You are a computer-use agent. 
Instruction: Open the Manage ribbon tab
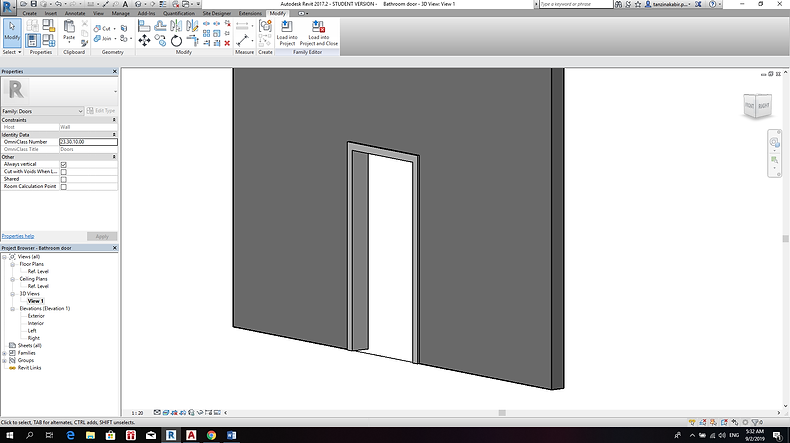point(120,13)
